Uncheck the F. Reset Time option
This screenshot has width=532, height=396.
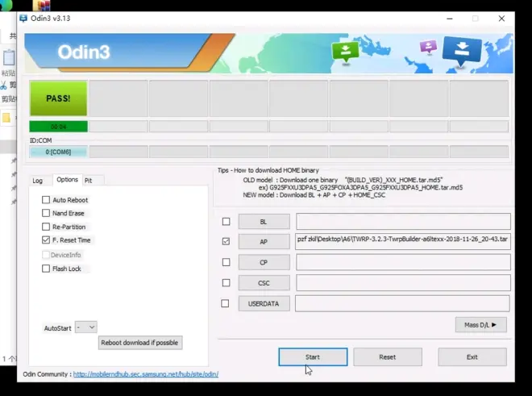click(x=46, y=240)
